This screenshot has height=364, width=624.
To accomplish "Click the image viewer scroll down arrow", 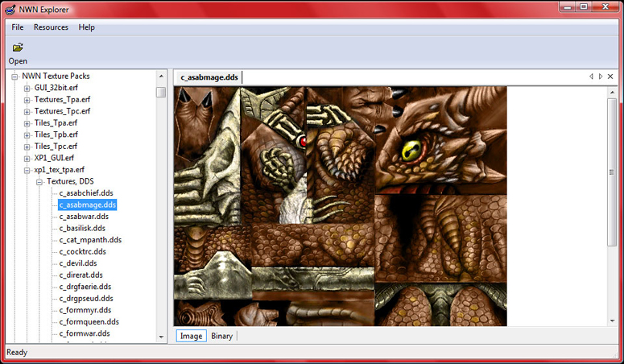I will (x=612, y=321).
